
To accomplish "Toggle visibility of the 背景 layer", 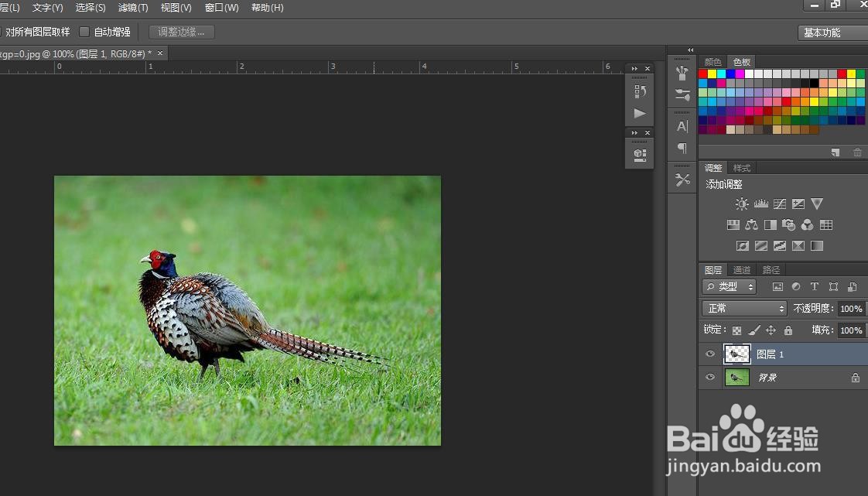I will (x=710, y=378).
